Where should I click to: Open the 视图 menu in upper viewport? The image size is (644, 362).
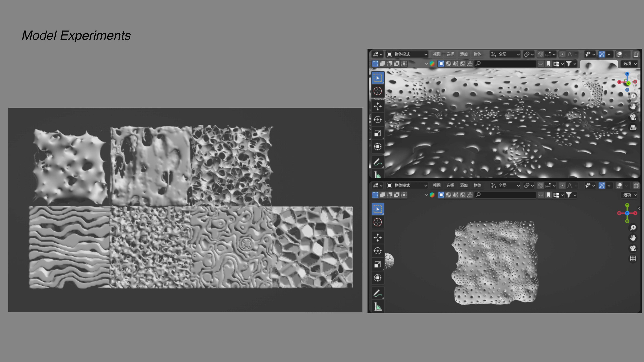(437, 54)
